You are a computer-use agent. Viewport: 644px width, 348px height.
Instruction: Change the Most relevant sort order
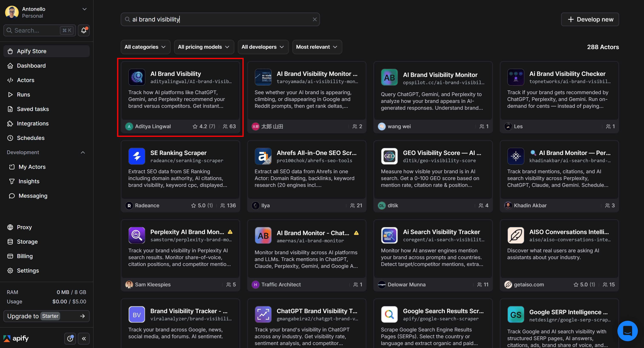[x=317, y=47]
